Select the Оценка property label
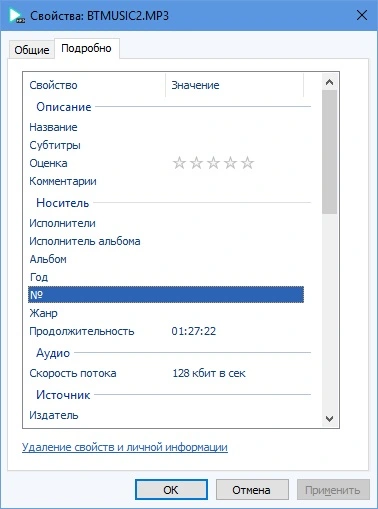The image size is (378, 509). point(48,163)
